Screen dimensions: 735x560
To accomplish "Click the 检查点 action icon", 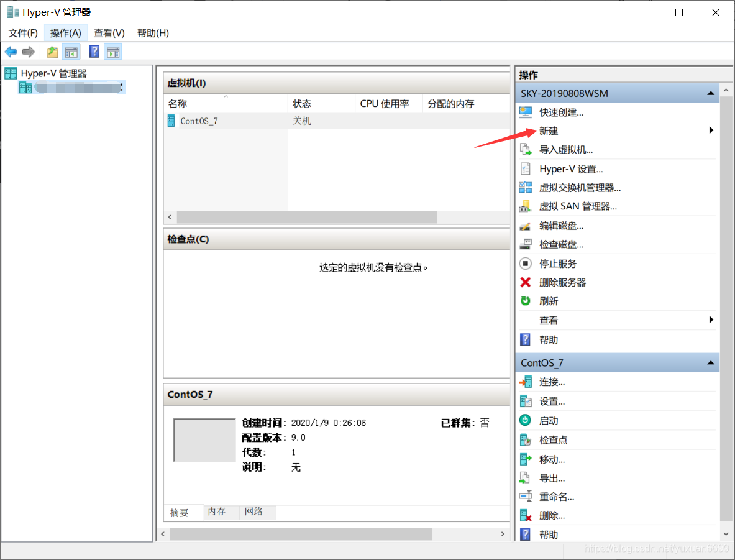I will 526,440.
